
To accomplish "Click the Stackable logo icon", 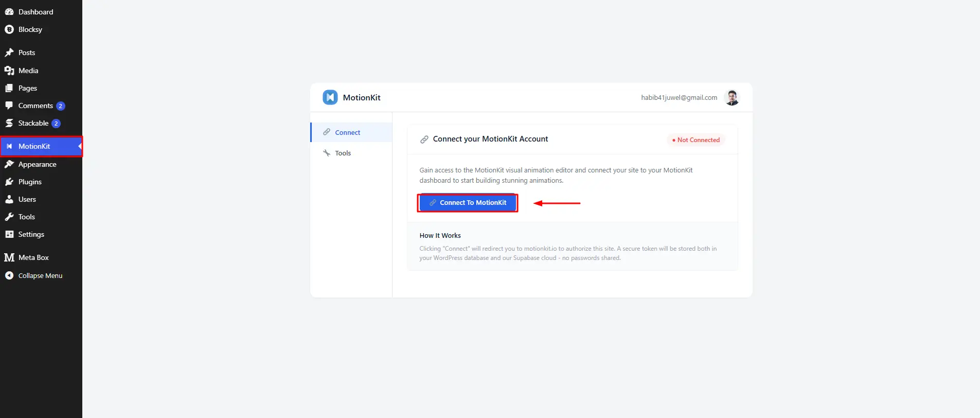I will 9,123.
